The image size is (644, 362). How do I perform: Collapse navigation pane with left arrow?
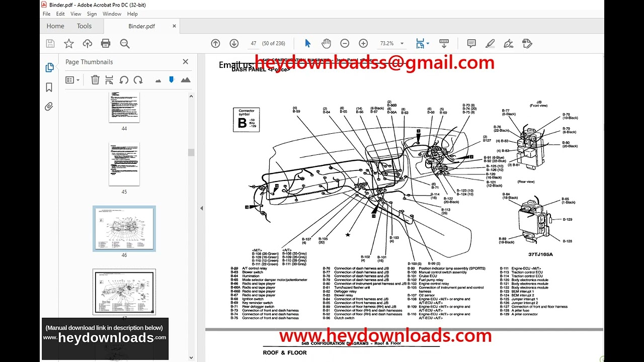tap(202, 208)
